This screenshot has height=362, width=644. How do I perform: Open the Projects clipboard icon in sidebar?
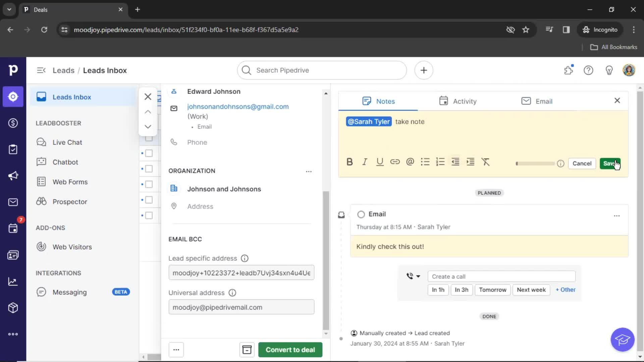[x=13, y=149]
